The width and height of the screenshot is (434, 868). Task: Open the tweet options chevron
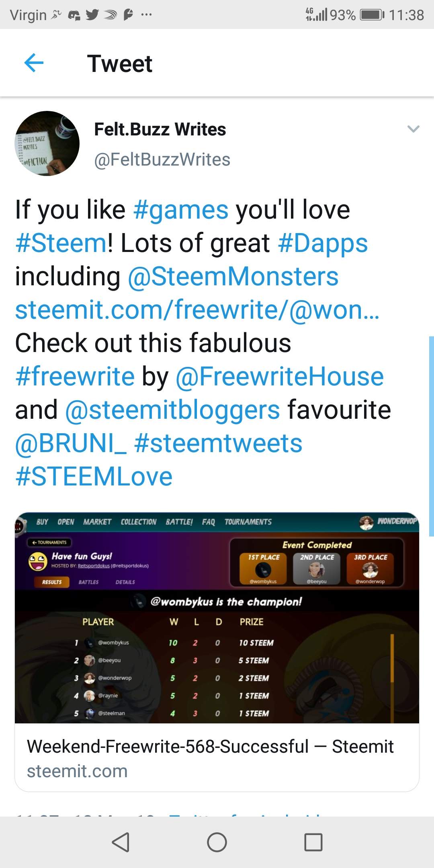click(x=413, y=129)
